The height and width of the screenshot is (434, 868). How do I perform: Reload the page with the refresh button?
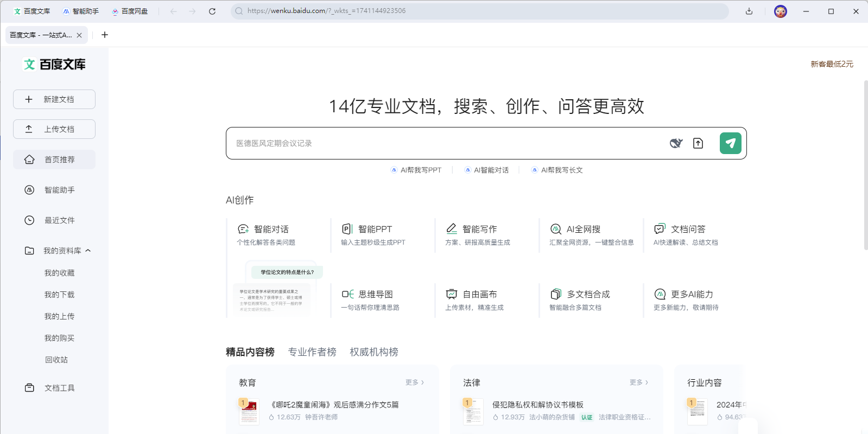[x=212, y=11]
